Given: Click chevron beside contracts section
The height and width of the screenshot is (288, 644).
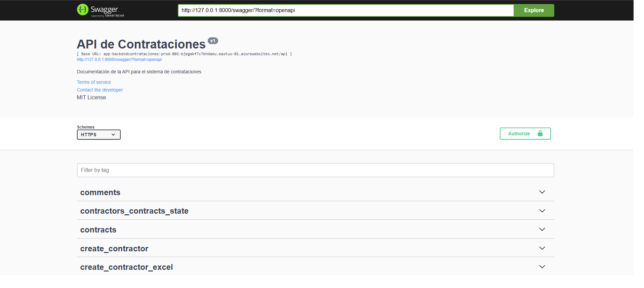Looking at the screenshot, I should click(542, 229).
